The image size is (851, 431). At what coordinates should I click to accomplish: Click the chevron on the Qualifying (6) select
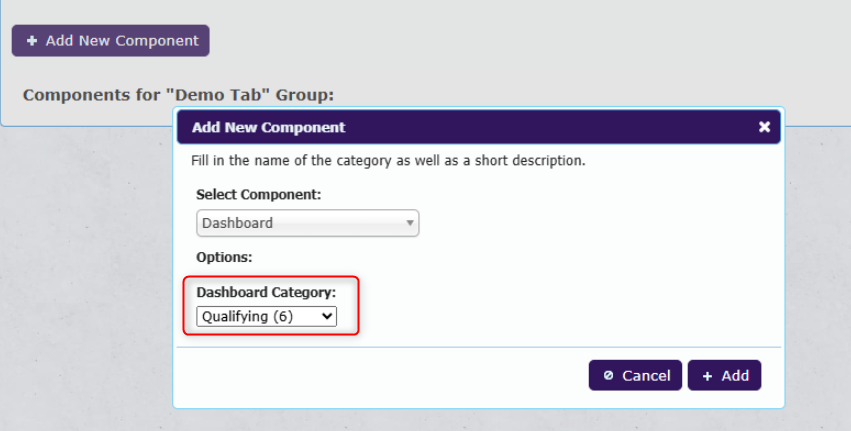click(x=327, y=316)
